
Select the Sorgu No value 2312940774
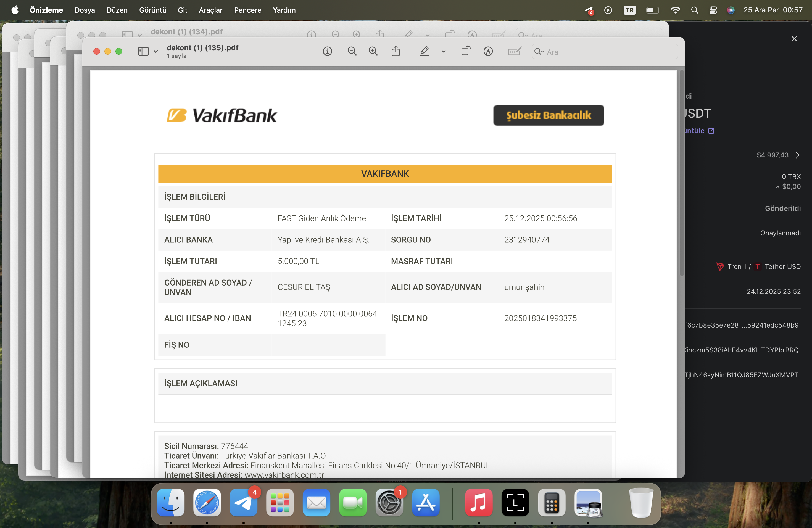[527, 240]
